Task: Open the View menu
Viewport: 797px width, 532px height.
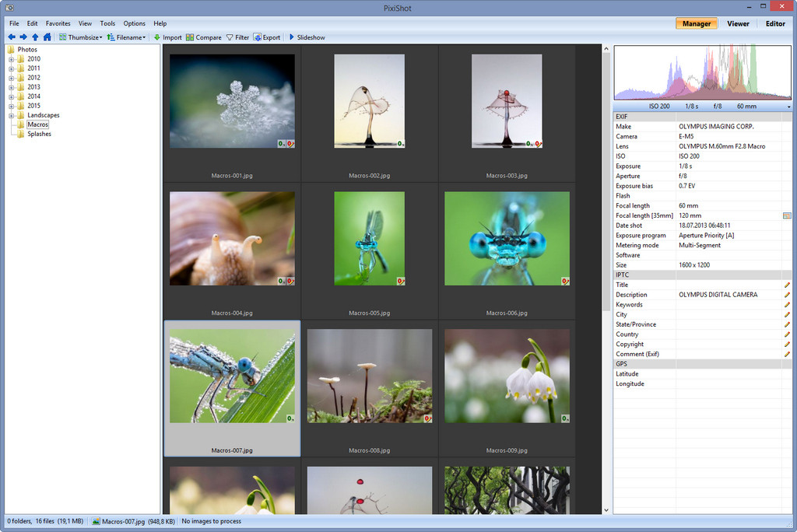Action: (x=85, y=23)
